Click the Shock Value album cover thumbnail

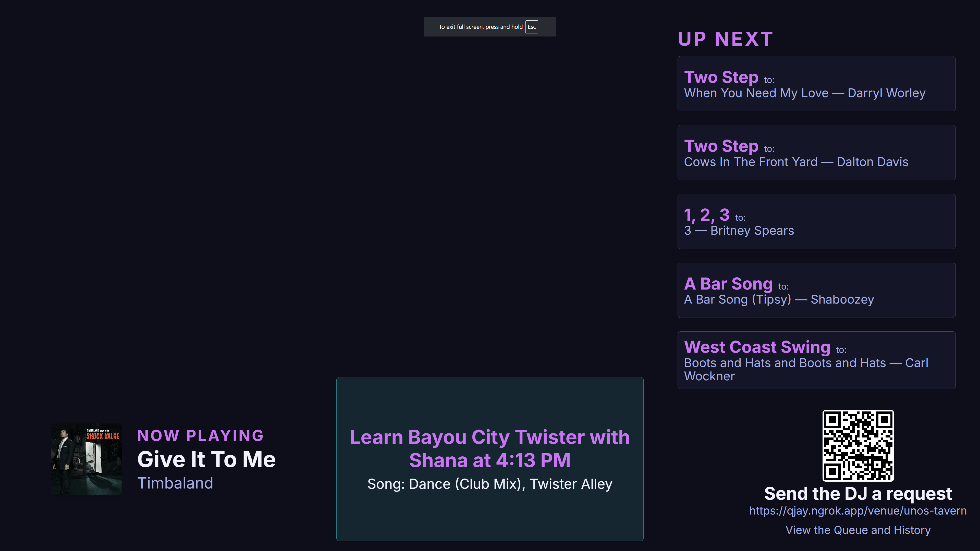[86, 459]
